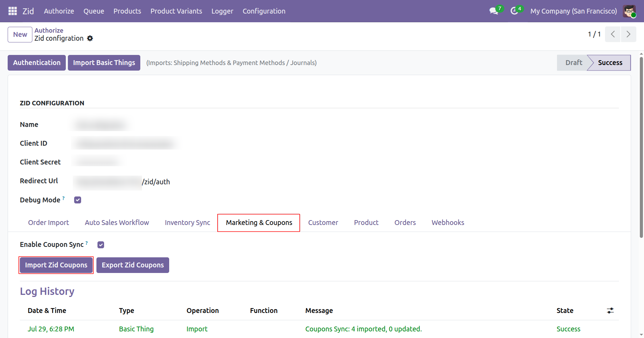Click the Authentication button
The height and width of the screenshot is (338, 644).
pyautogui.click(x=37, y=63)
